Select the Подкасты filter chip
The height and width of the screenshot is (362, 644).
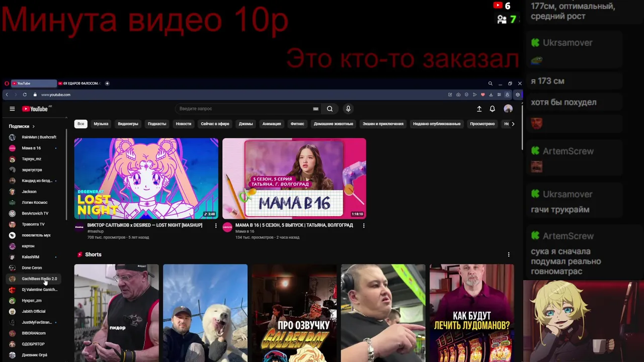(157, 124)
